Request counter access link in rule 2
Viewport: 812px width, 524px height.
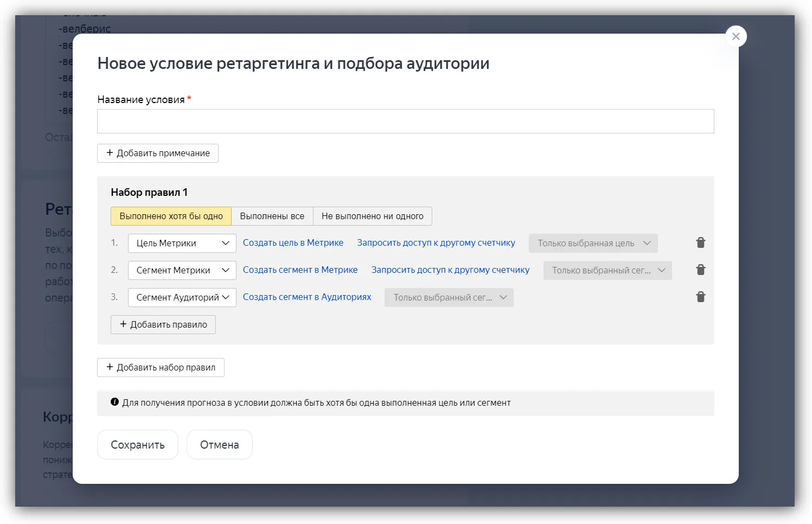tap(450, 270)
